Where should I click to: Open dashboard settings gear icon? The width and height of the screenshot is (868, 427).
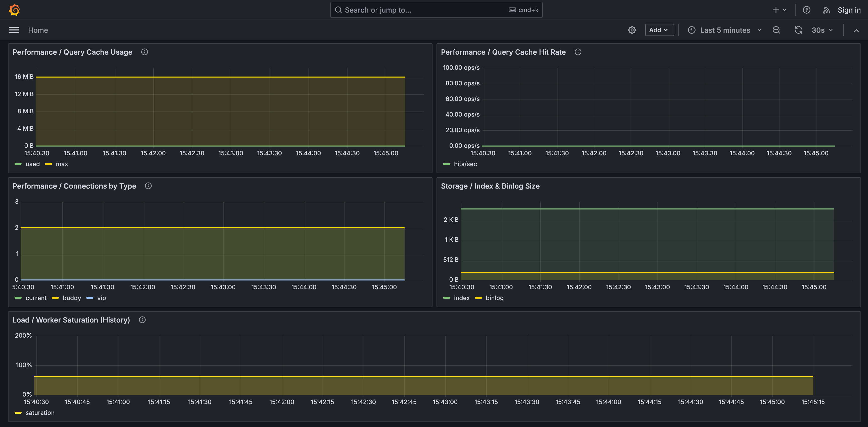[632, 30]
